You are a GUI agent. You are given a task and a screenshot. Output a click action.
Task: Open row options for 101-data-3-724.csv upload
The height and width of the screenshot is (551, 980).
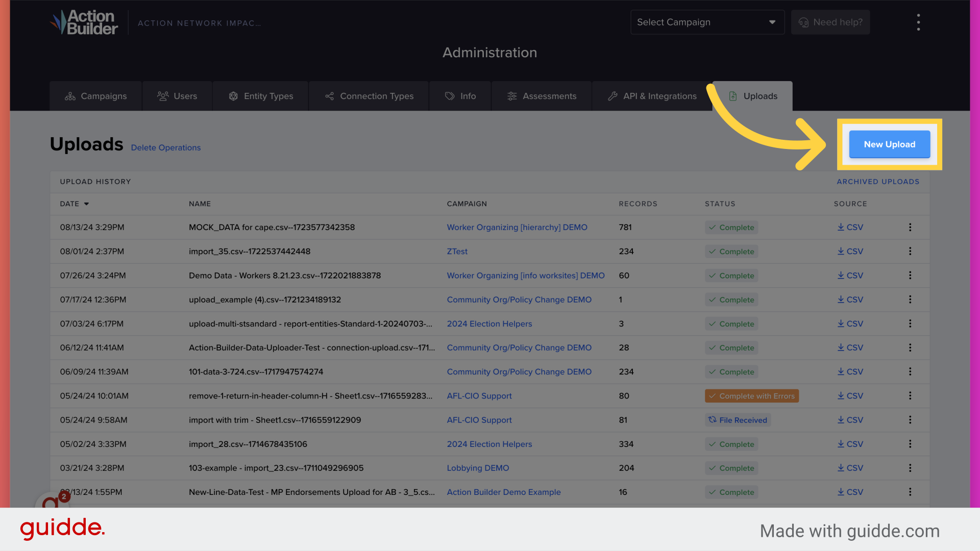pos(910,372)
